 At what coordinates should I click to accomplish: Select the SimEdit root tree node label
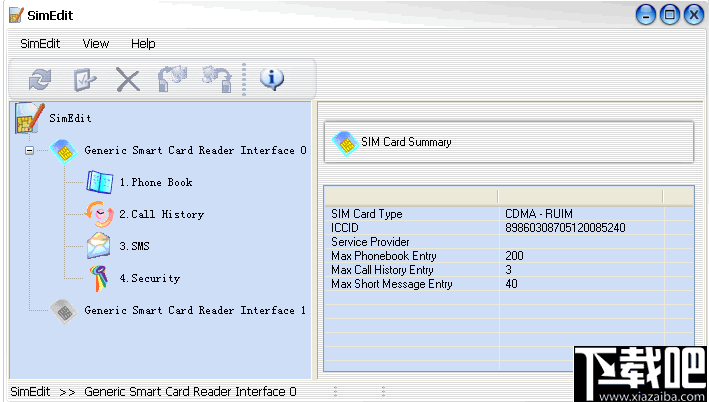pos(70,118)
